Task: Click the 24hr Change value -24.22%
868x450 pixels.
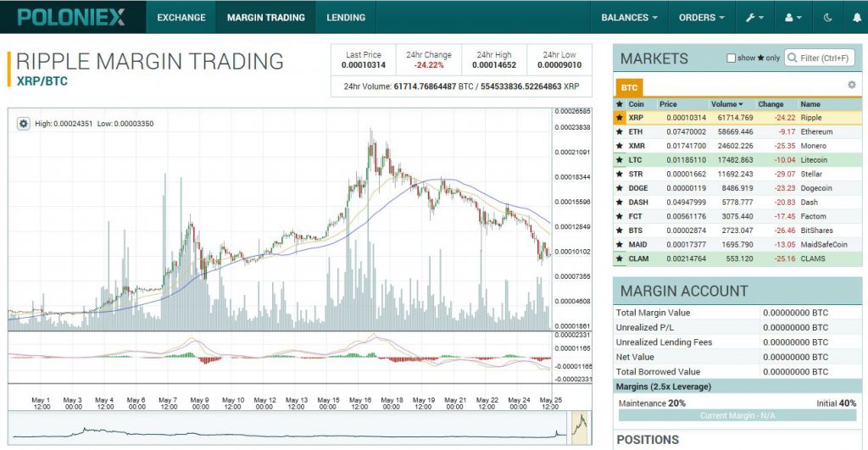Action: [429, 65]
